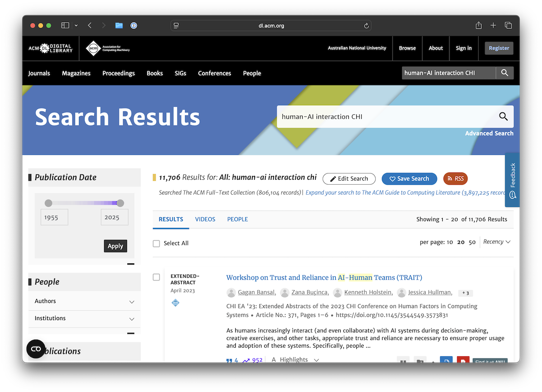Click the red PDF icon for the TRAIT workshop
Viewport: 542px width, 392px height.
(x=463, y=360)
